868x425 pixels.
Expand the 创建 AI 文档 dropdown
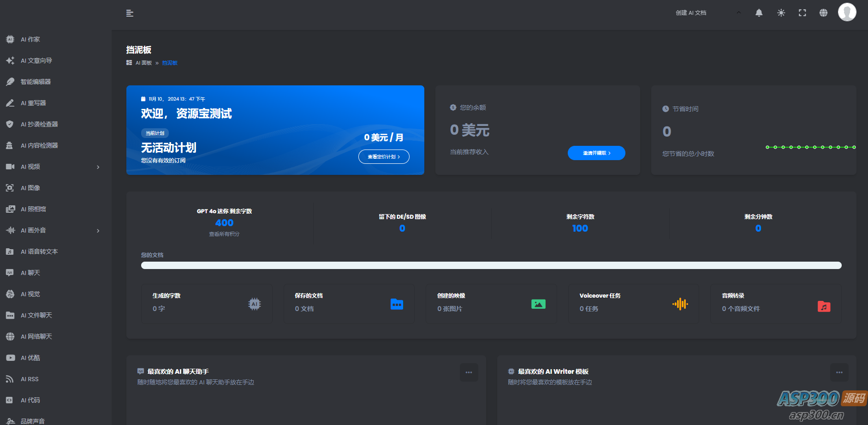pos(708,13)
